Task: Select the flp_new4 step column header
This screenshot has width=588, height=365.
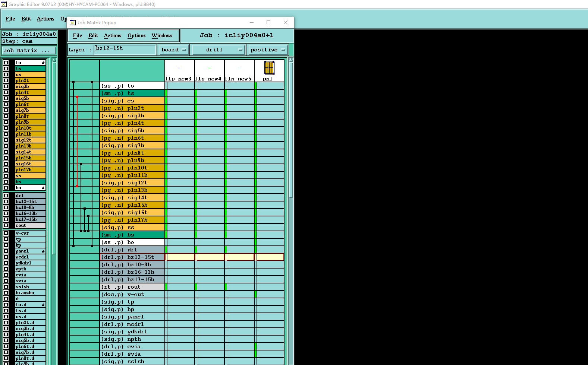Action: (210, 71)
